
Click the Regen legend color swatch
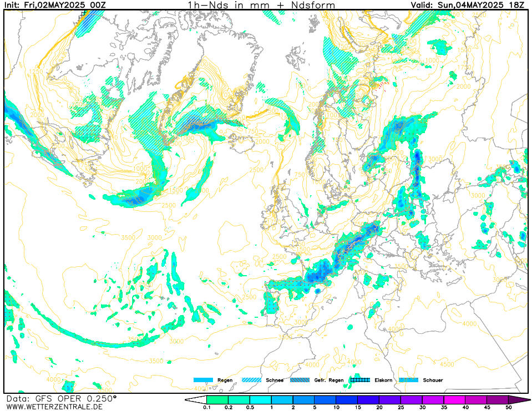[203, 380]
